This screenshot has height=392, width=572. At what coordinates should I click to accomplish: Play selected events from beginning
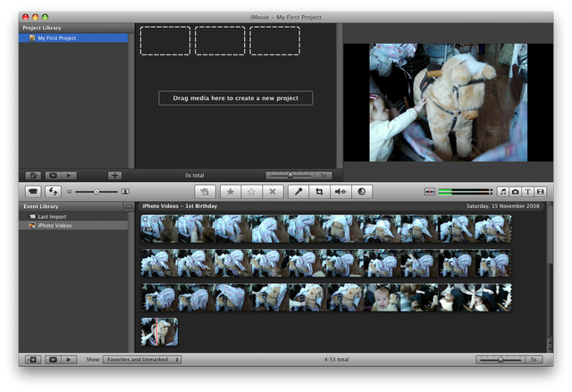[69, 360]
